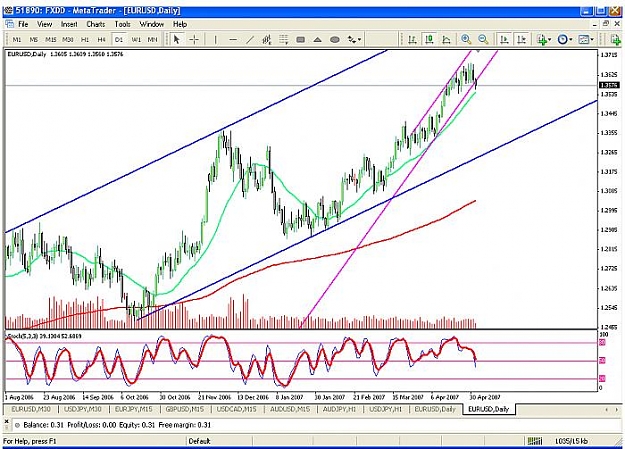Choose the Vertical Line drawing tool
Viewport: 625px width, 449px height.
tap(216, 39)
